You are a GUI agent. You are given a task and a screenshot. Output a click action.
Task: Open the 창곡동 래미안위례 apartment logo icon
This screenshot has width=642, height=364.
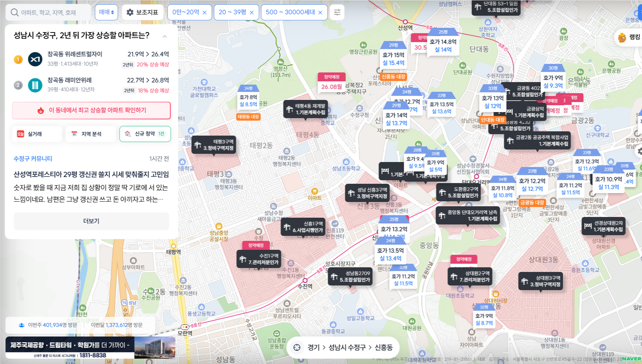click(35, 85)
